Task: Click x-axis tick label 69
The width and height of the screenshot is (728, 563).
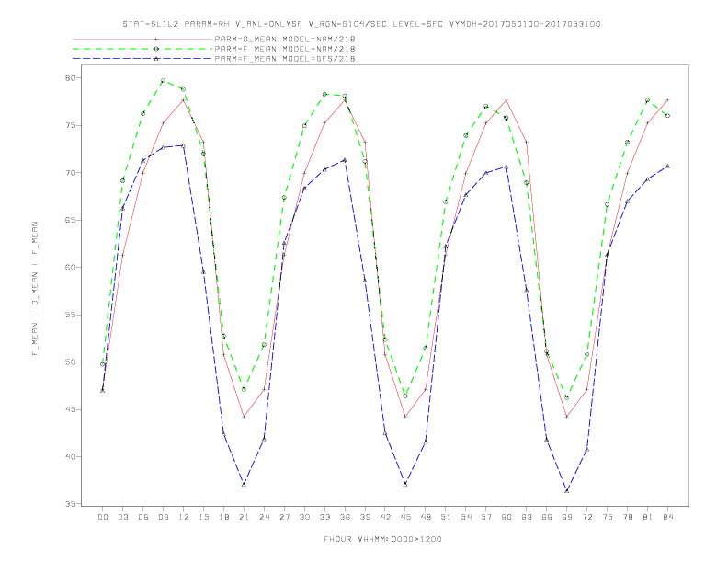Action: pyautogui.click(x=567, y=517)
